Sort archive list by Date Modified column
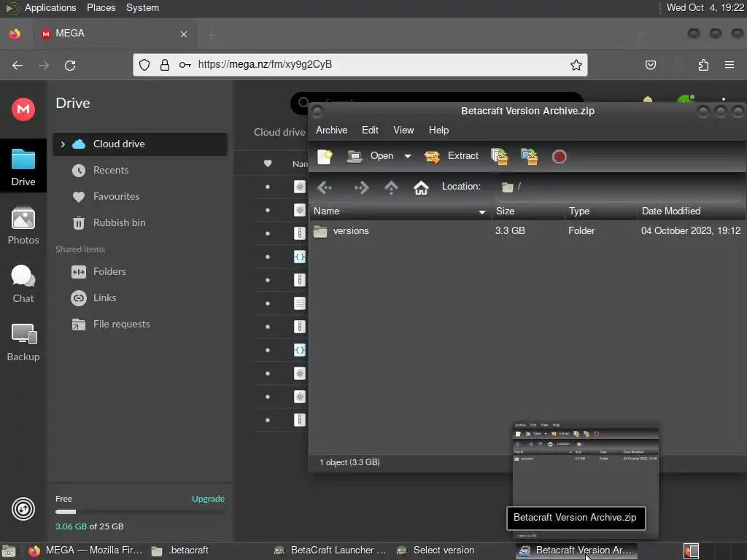 click(692, 211)
